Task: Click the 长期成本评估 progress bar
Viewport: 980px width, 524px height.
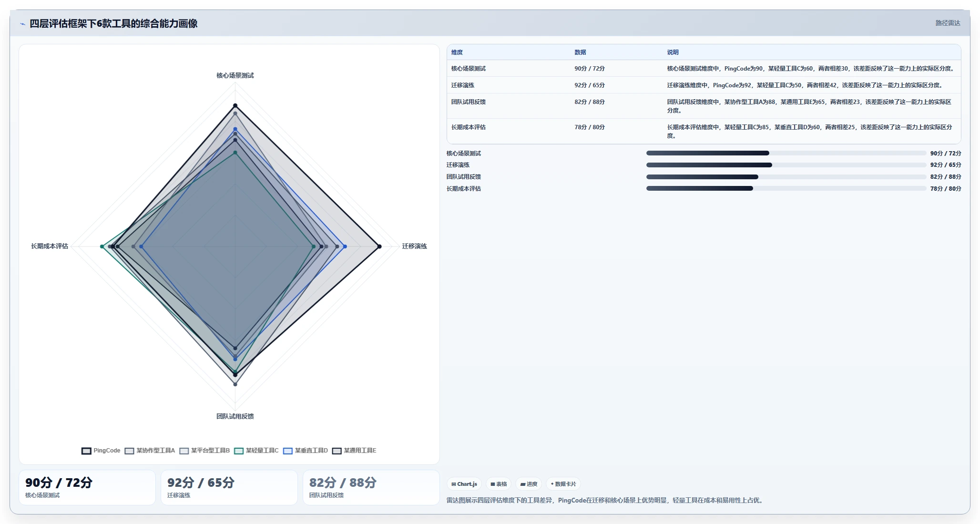Action: 786,188
